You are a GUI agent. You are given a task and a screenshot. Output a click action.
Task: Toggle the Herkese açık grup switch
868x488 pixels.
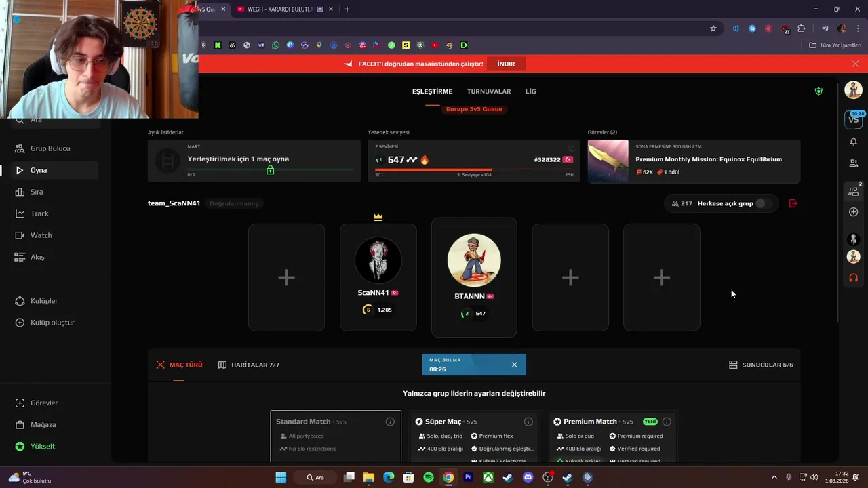pyautogui.click(x=764, y=203)
